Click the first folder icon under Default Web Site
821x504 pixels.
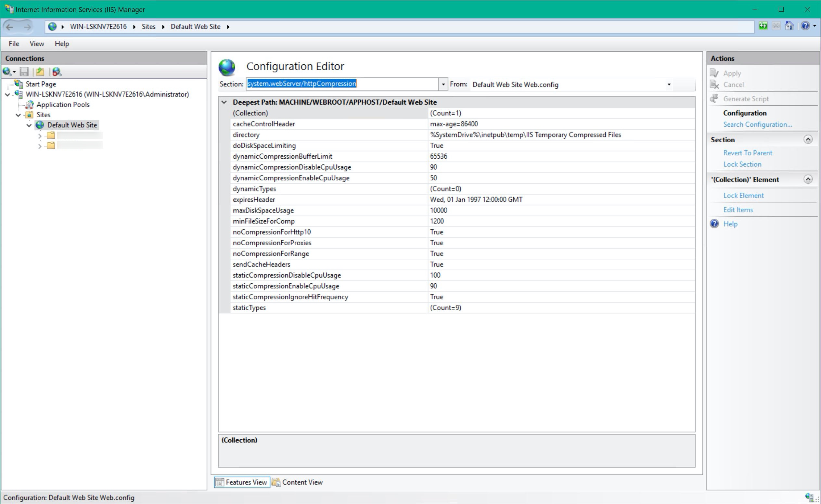point(51,135)
